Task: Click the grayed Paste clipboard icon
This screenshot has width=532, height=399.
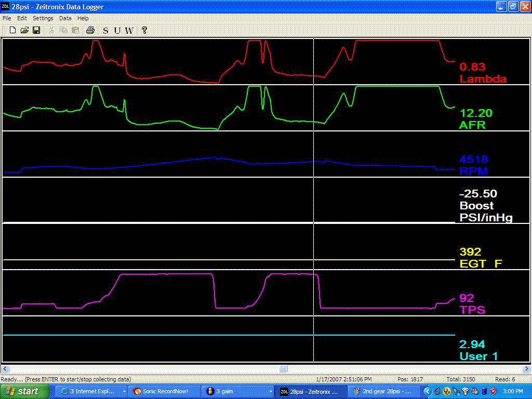Action: pyautogui.click(x=75, y=30)
